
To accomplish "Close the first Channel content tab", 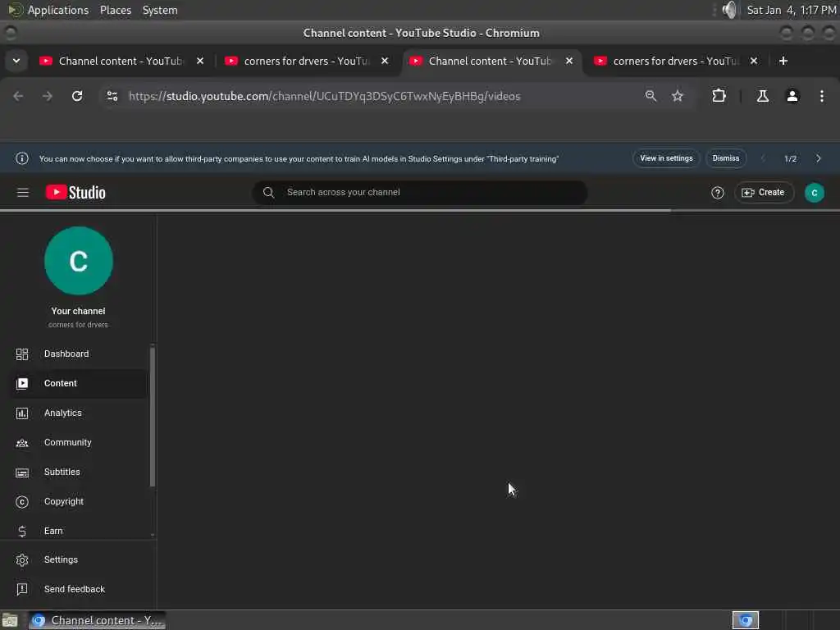I will pos(200,61).
